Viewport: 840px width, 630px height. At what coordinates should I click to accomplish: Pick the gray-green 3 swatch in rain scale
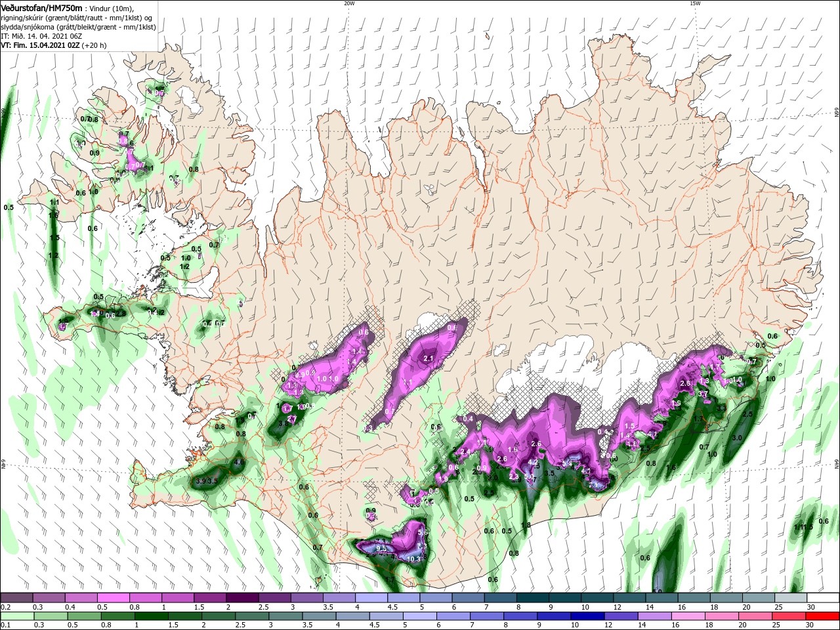coord(284,616)
